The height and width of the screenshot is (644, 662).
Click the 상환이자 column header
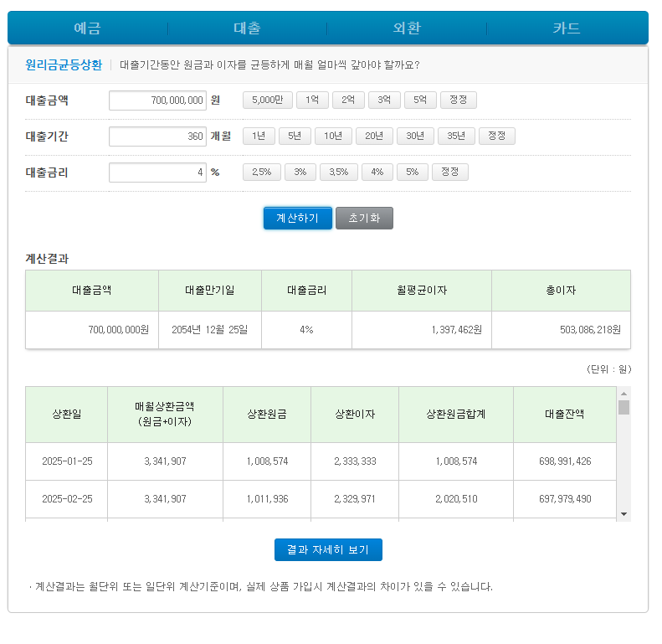click(x=355, y=415)
